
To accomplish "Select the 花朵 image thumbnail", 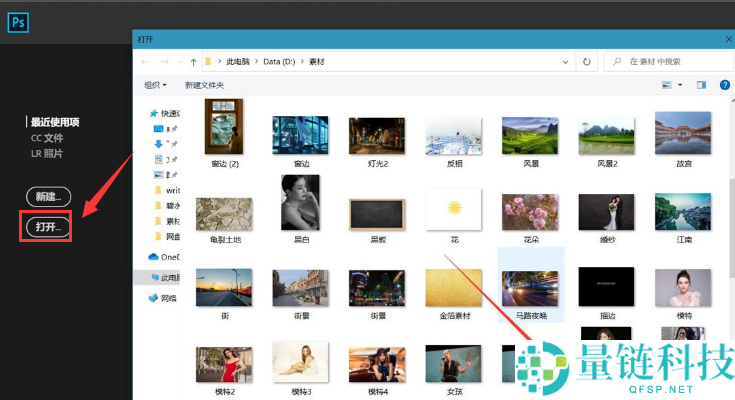I will coord(530,212).
